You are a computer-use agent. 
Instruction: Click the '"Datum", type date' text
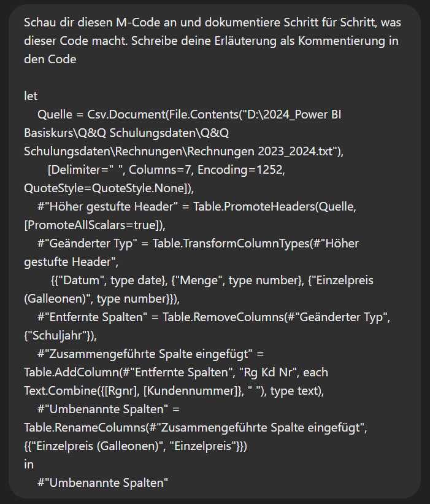tap(109, 281)
